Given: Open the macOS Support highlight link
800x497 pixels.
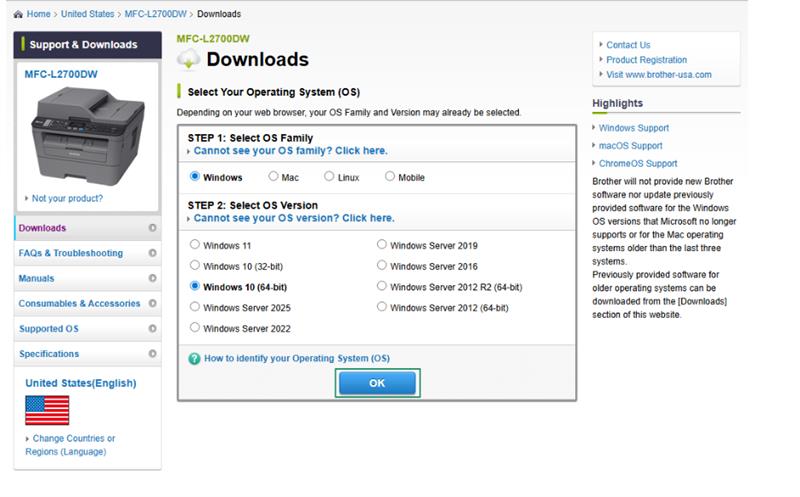Looking at the screenshot, I should 631,146.
